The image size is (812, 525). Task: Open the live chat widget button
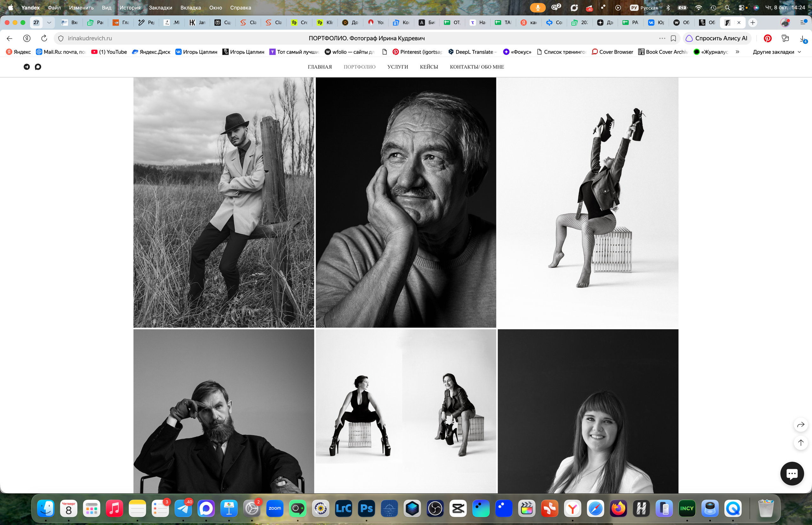point(792,474)
